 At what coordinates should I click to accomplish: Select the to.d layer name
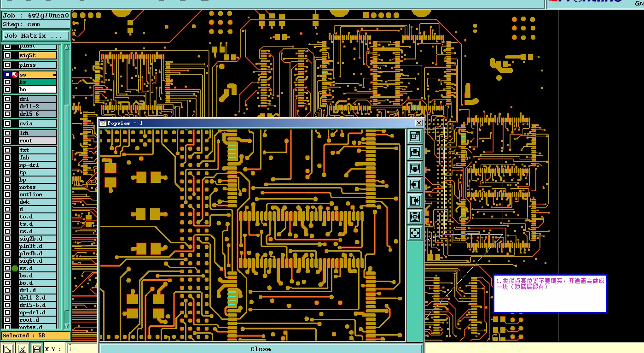(38, 217)
